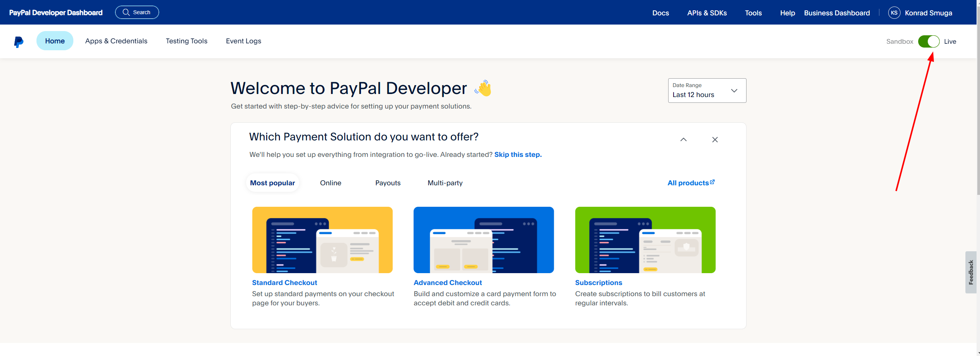Close the payment solution panel
This screenshot has height=356, width=980.
pyautogui.click(x=715, y=140)
